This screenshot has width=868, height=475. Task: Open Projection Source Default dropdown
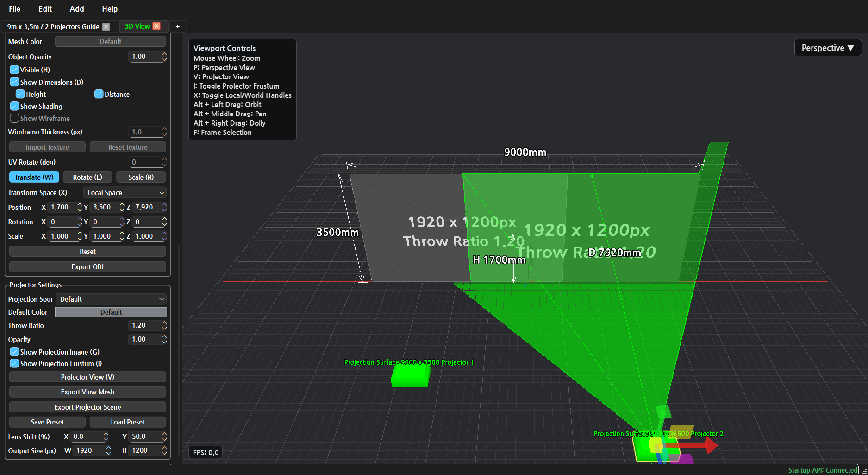(111, 299)
